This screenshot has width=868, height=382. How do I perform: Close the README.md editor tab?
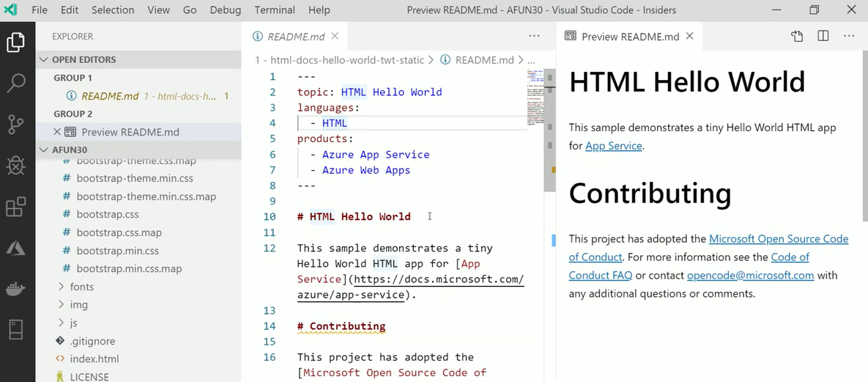[334, 36]
